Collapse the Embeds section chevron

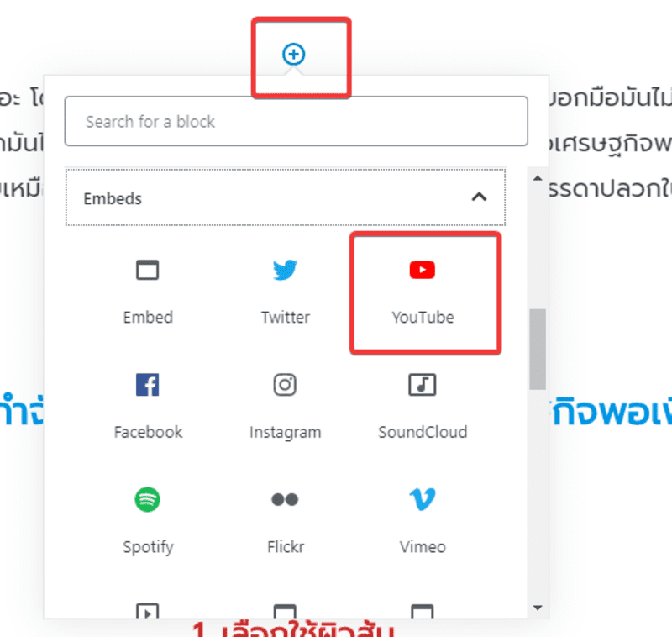point(479,197)
